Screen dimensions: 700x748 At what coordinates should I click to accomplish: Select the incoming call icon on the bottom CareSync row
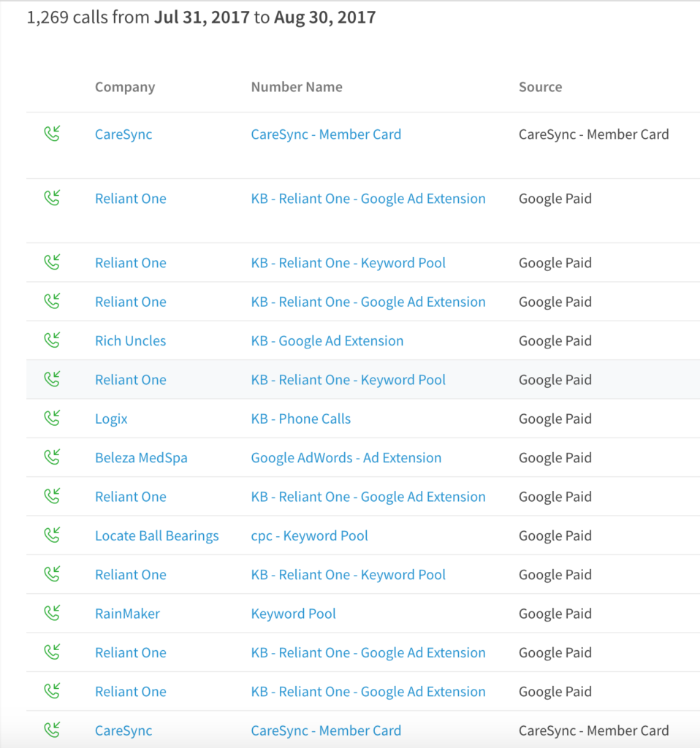[x=52, y=730]
